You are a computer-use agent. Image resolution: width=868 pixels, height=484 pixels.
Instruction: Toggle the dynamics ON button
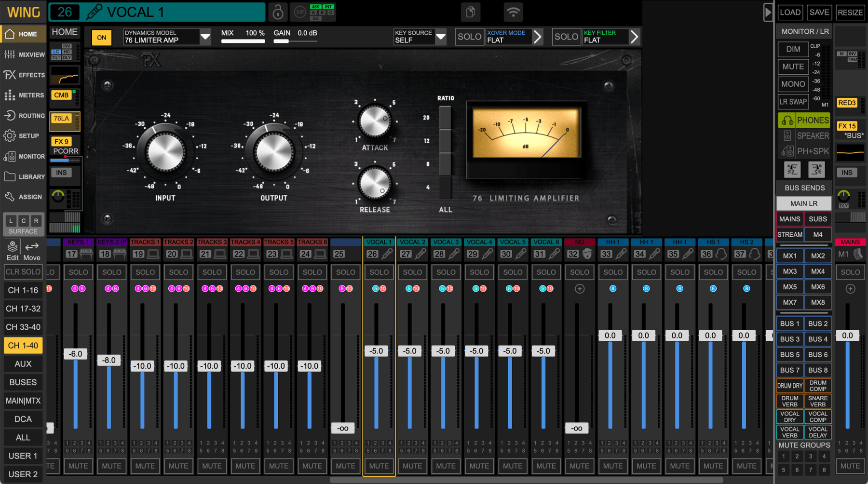(101, 37)
